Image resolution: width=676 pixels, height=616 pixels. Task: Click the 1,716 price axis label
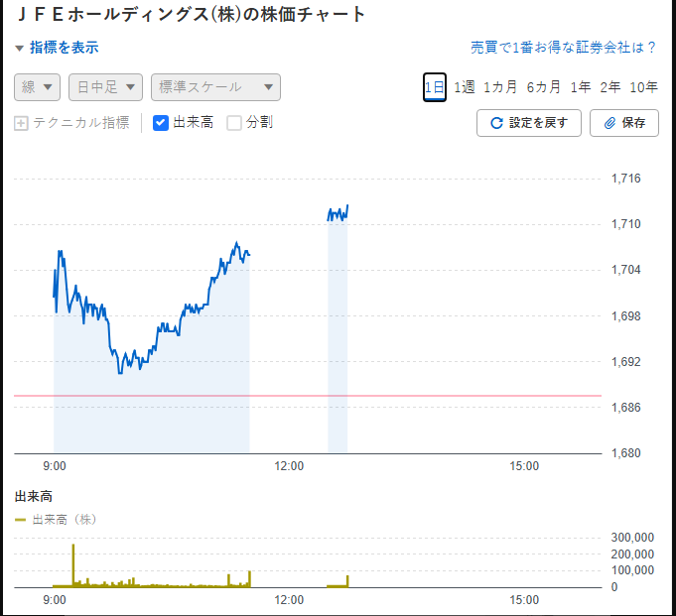(x=626, y=179)
